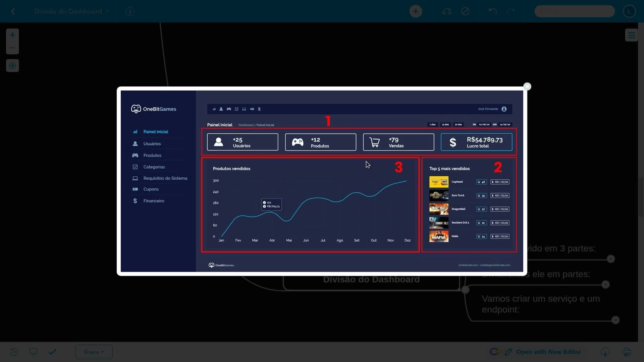Open the history icon in bottom bar
The height and width of the screenshot is (362, 644).
(x=14, y=352)
